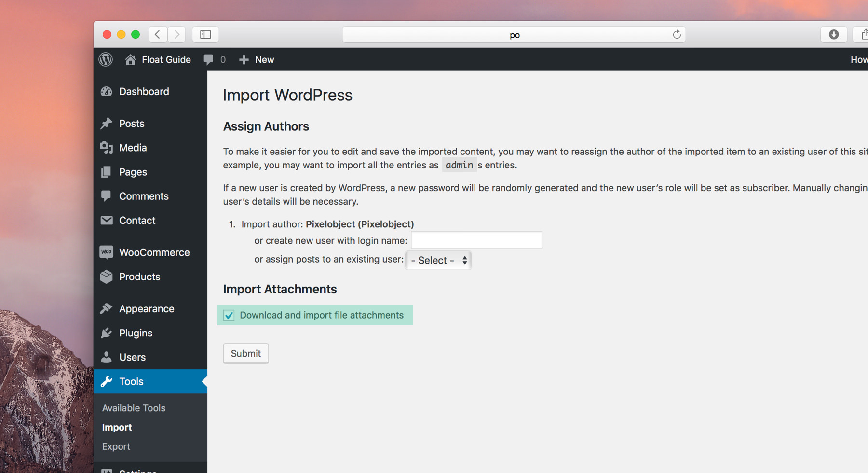Open Import submenu link
Screen dimensions: 868x473
(x=117, y=427)
